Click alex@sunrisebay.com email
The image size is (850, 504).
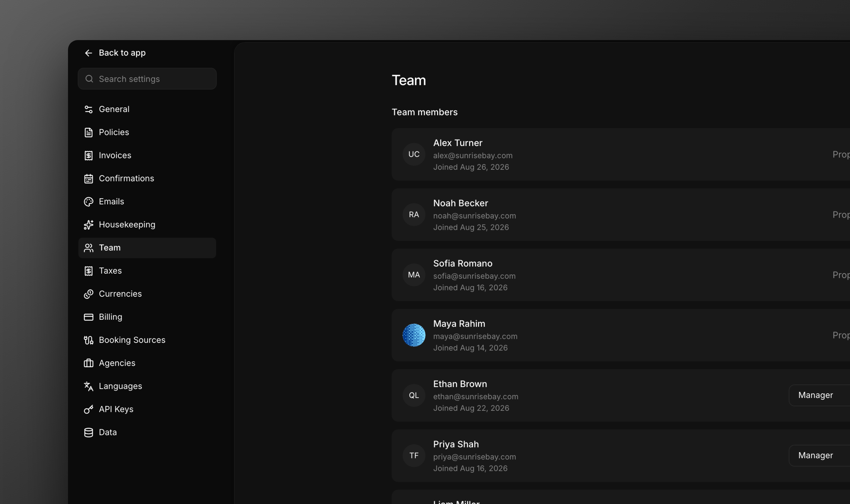[x=473, y=155]
